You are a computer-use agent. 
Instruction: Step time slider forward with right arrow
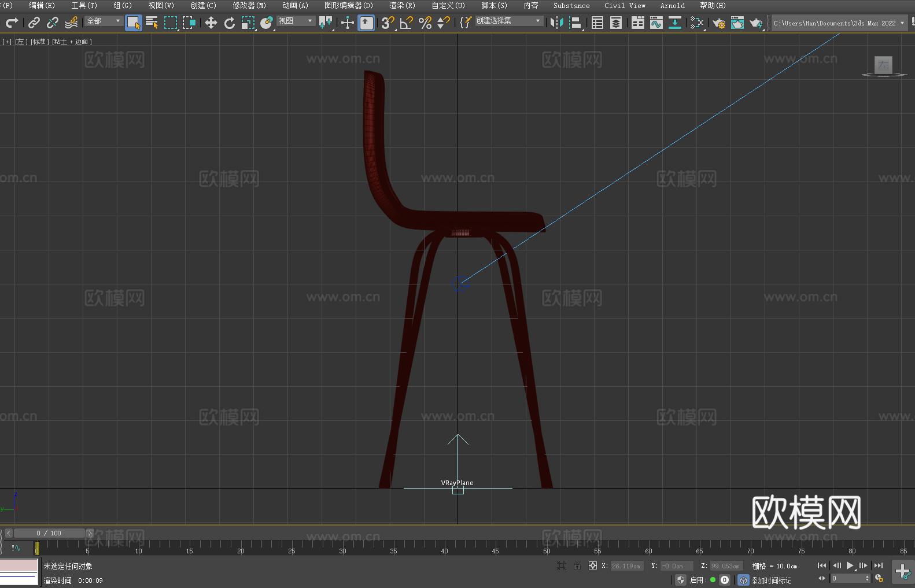tap(90, 533)
